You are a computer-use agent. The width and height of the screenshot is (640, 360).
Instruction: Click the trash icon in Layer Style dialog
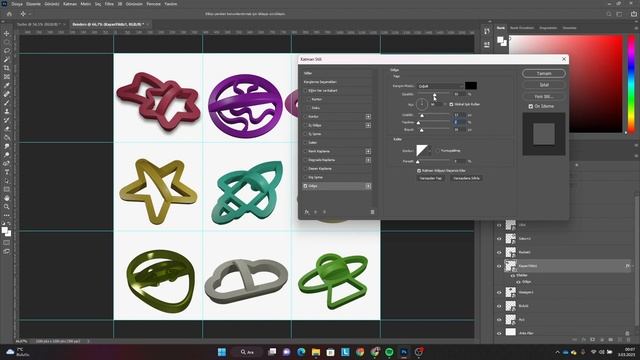[x=372, y=212]
